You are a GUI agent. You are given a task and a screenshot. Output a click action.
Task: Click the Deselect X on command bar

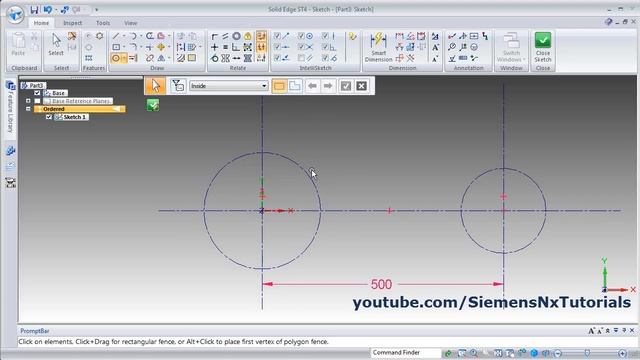pyautogui.click(x=361, y=86)
